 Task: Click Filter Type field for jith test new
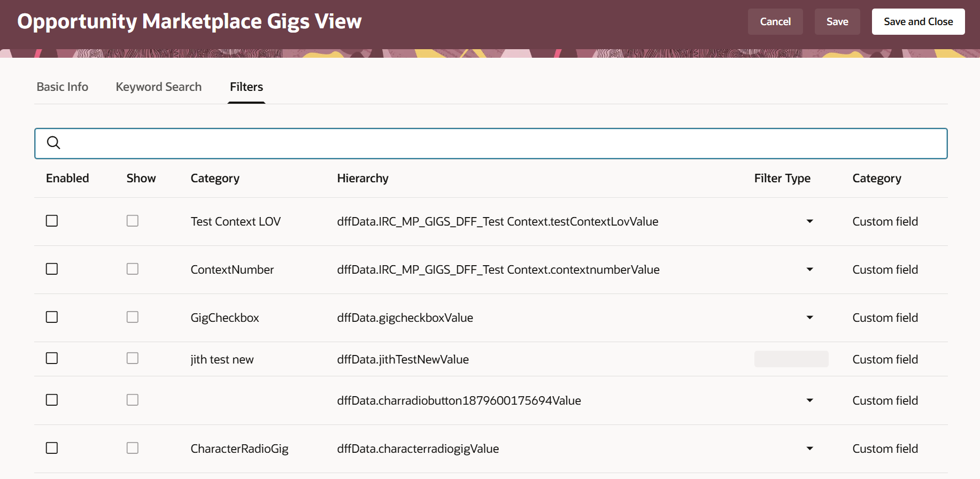click(791, 359)
